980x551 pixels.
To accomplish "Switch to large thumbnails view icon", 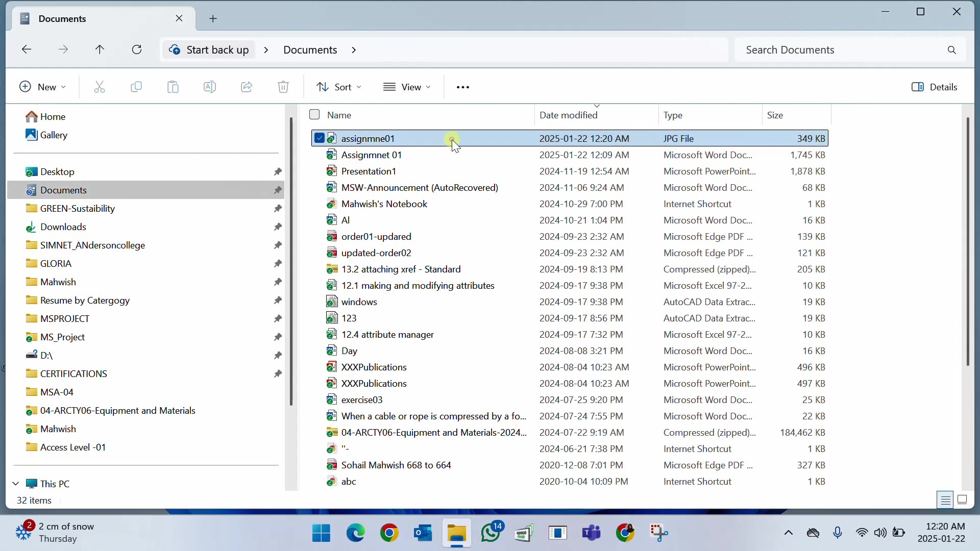I will point(963,500).
